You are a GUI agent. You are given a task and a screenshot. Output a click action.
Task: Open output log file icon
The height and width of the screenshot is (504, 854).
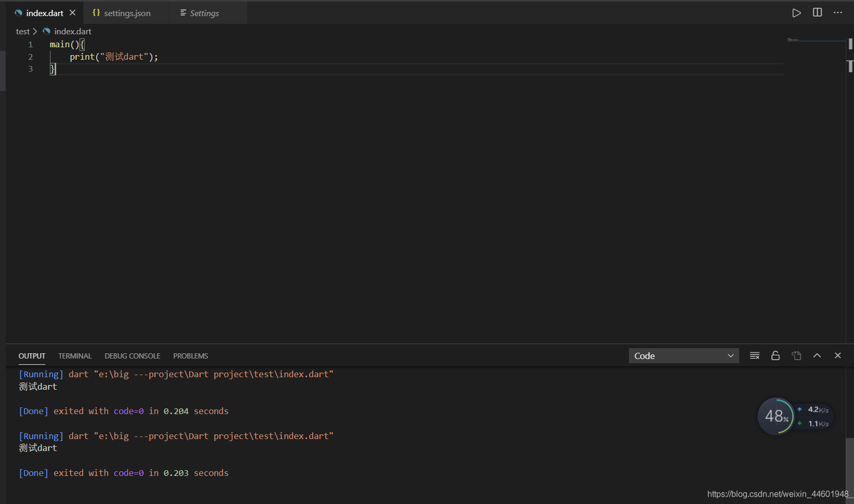pyautogui.click(x=796, y=356)
